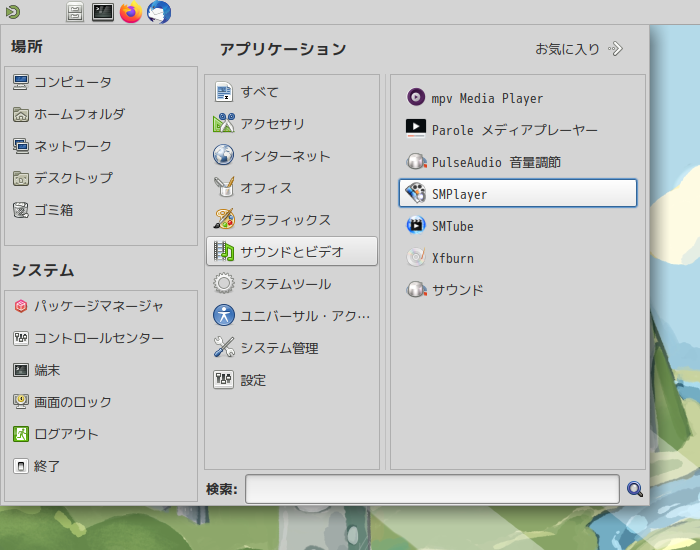This screenshot has width=700, height=550.
Task: Click the SMTube icon
Action: [416, 225]
